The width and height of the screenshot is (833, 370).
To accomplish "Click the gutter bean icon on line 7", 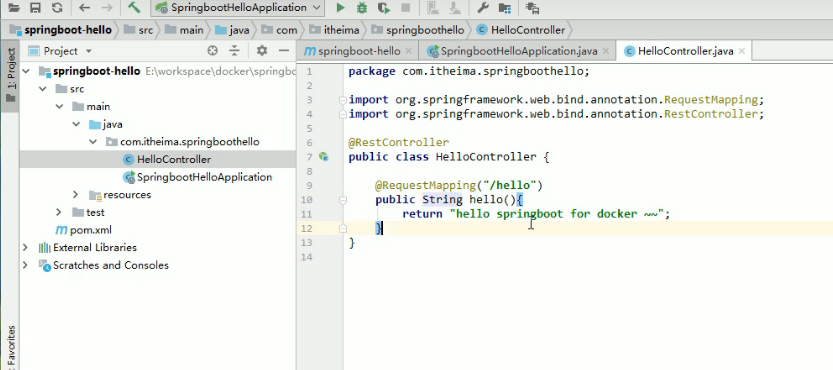I will pyautogui.click(x=324, y=157).
